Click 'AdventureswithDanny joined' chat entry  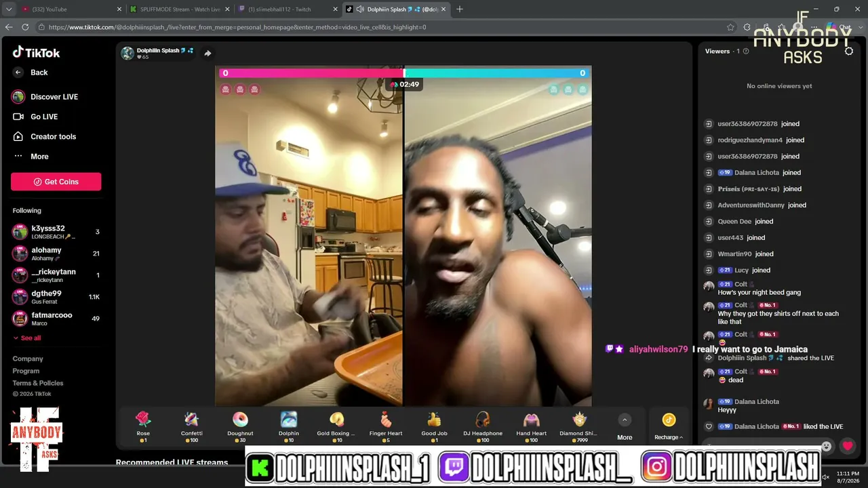coord(762,205)
